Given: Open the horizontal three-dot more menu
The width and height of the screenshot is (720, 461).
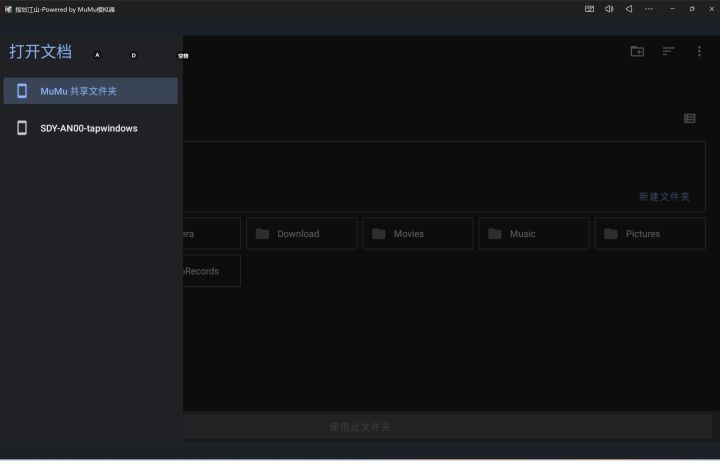Looking at the screenshot, I should [x=648, y=9].
